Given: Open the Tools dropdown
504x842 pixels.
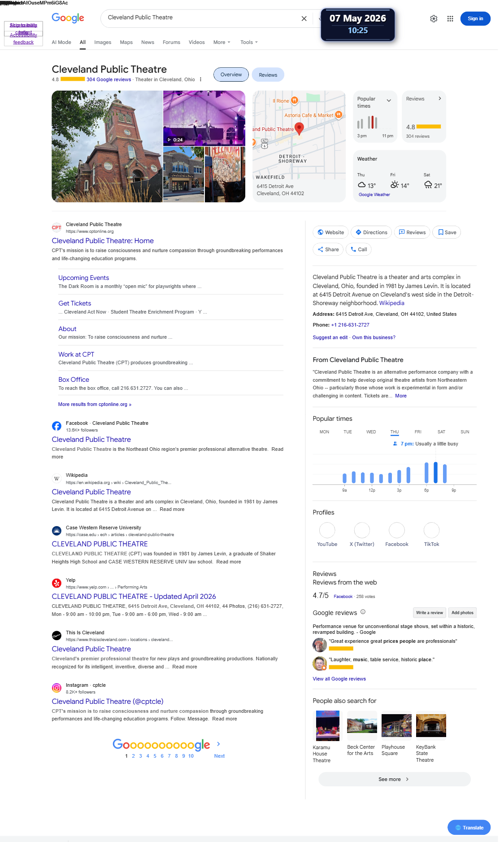Looking at the screenshot, I should tap(249, 43).
